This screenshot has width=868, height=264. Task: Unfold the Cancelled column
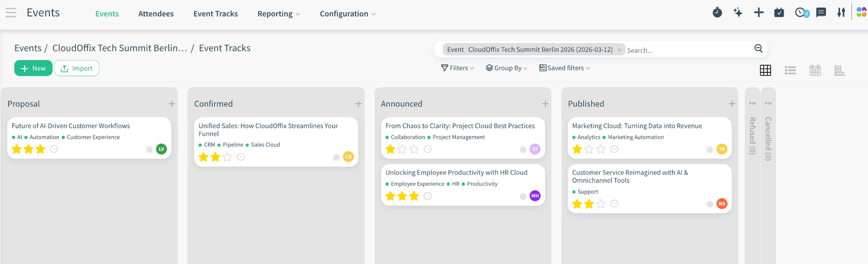pyautogui.click(x=768, y=103)
